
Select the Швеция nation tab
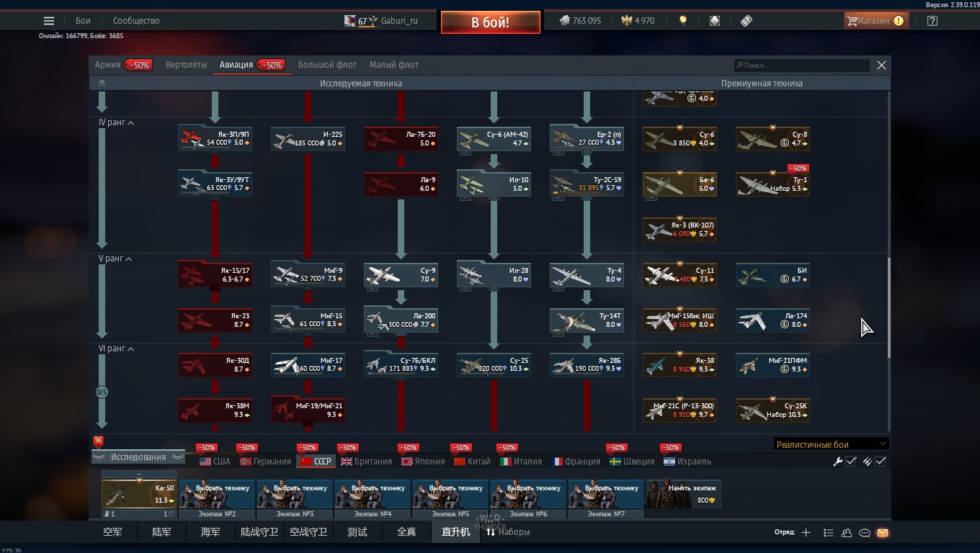click(632, 462)
